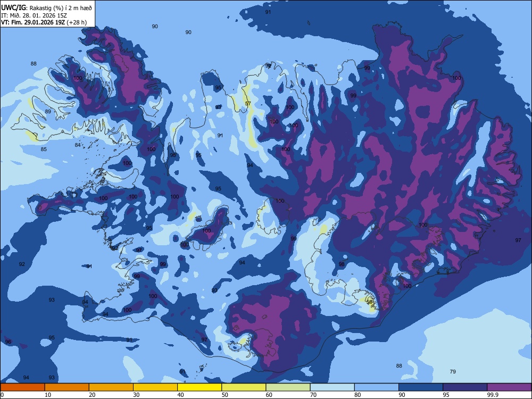Image resolution: width=532 pixels, height=399 pixels.
Task: Click the '58' humidity value in the southeast
Action: tap(370, 301)
